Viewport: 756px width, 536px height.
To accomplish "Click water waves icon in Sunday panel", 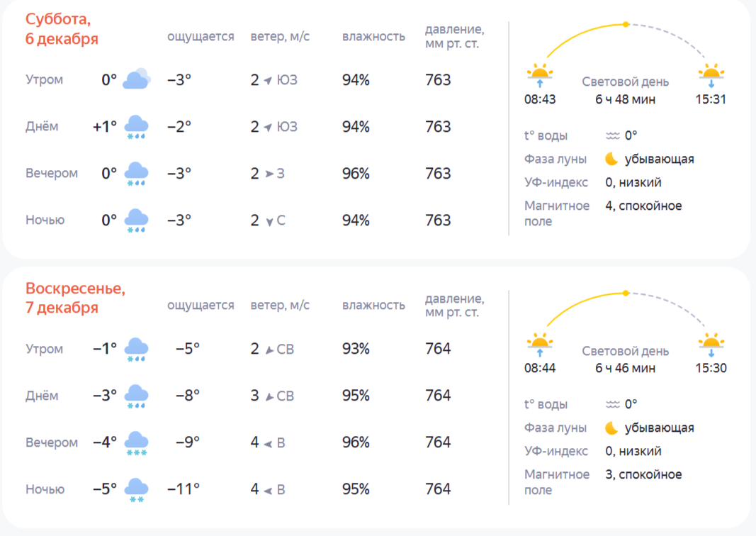I will (612, 404).
